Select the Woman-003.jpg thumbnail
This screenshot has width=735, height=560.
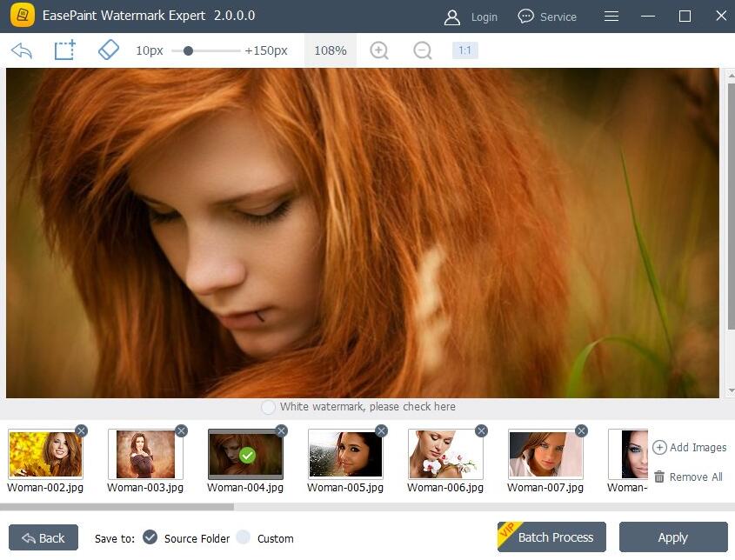point(145,454)
